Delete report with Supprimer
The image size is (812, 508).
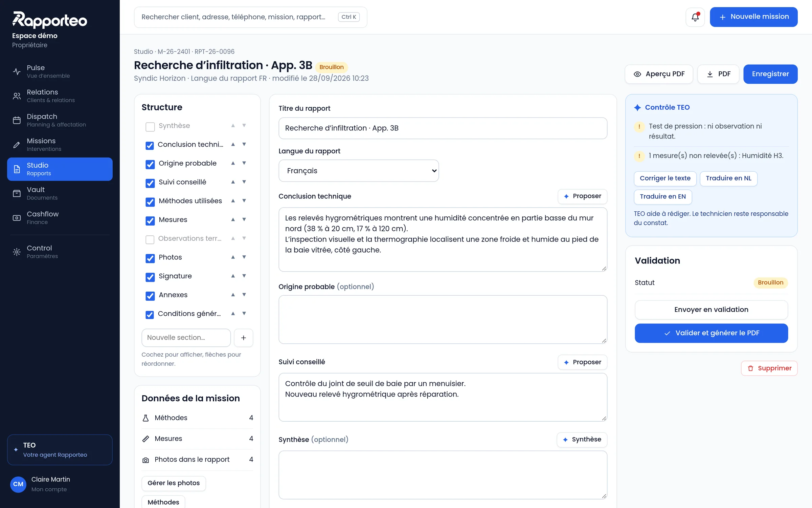click(769, 368)
